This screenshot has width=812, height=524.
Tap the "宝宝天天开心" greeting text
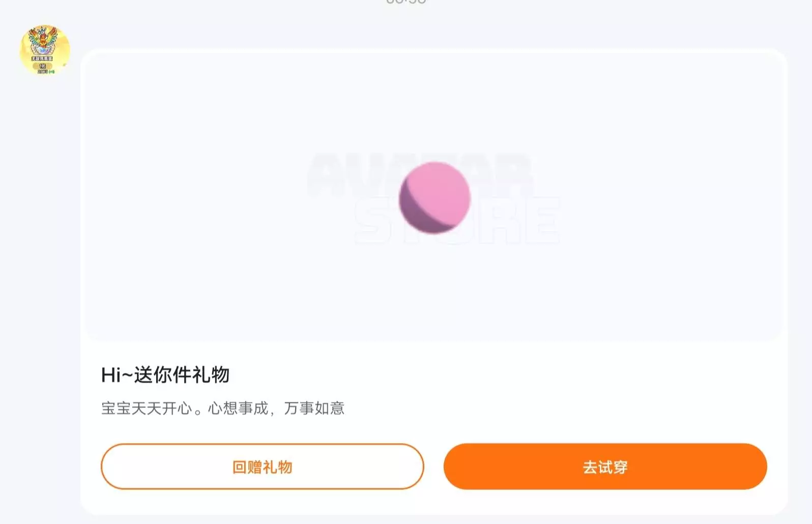click(147, 408)
